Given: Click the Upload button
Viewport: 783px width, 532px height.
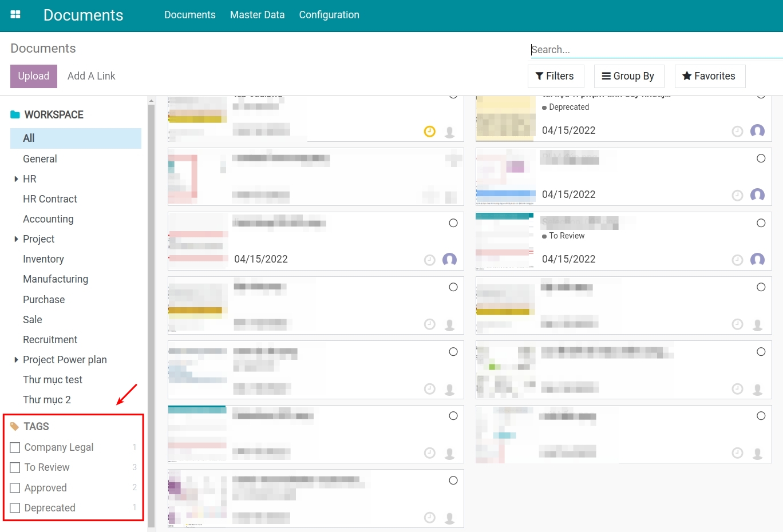Looking at the screenshot, I should tap(33, 76).
